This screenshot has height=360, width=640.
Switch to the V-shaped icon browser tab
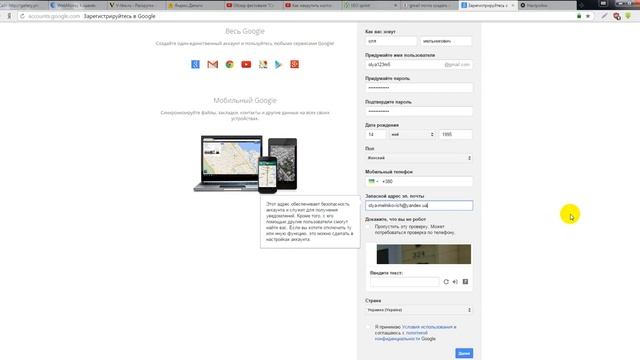[x=135, y=5]
